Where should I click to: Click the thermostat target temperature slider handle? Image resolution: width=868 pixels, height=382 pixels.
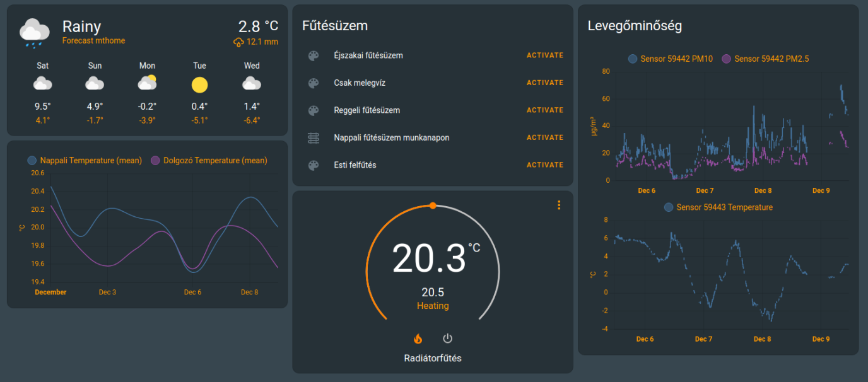point(433,205)
